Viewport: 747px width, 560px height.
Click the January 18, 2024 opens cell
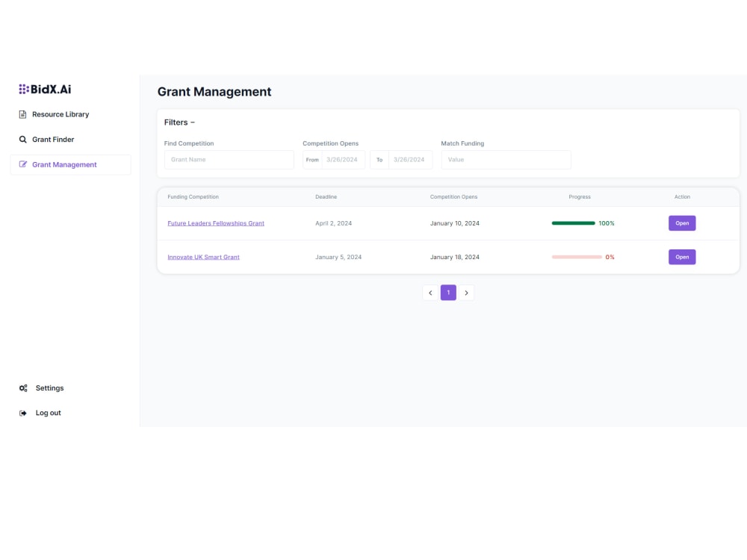[454, 257]
